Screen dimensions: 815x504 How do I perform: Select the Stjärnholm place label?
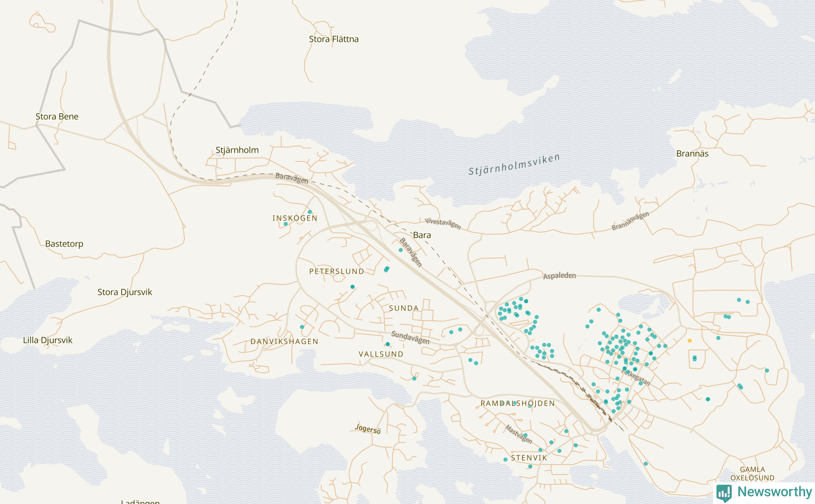(237, 150)
